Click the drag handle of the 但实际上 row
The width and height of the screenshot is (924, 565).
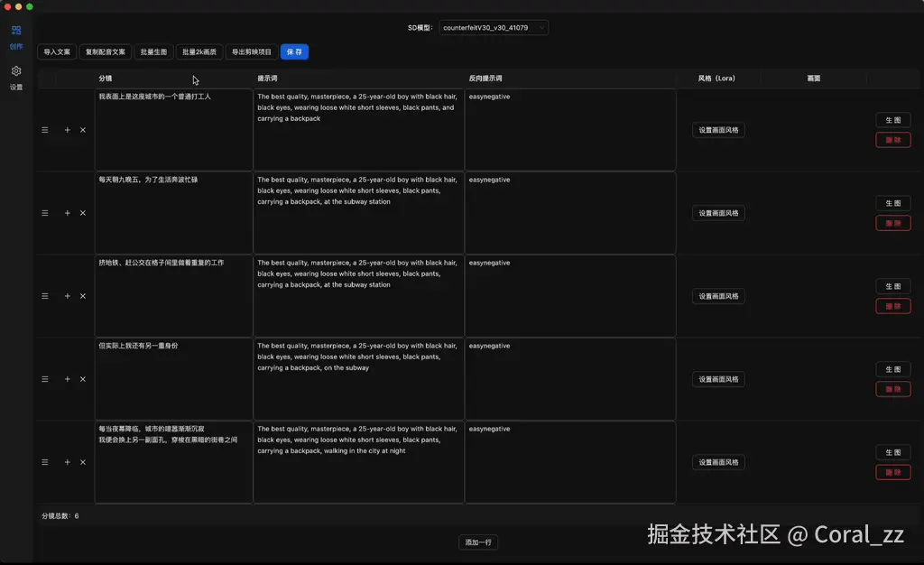click(45, 379)
